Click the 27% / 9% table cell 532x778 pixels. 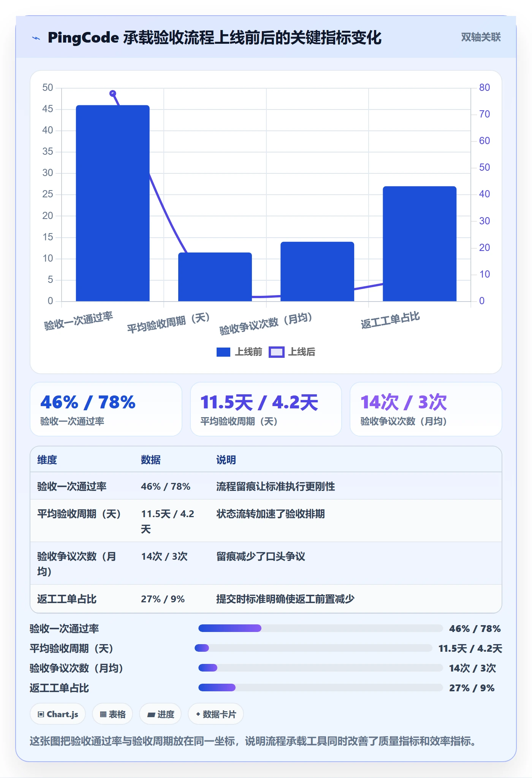coord(163,599)
